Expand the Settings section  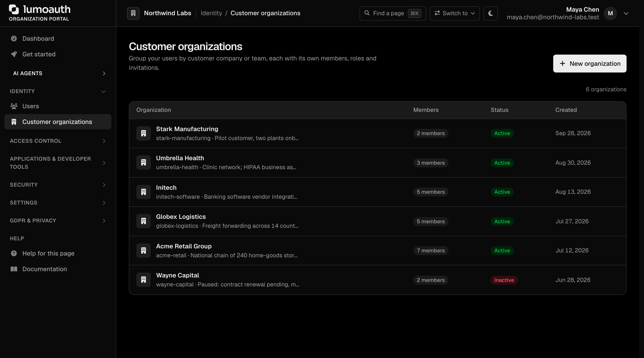(x=58, y=203)
